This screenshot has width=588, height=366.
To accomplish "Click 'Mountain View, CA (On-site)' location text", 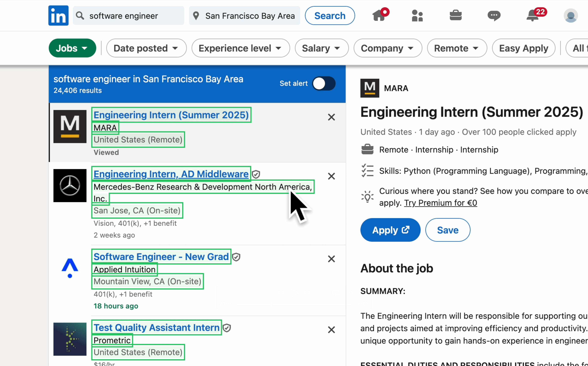I will (147, 282).
